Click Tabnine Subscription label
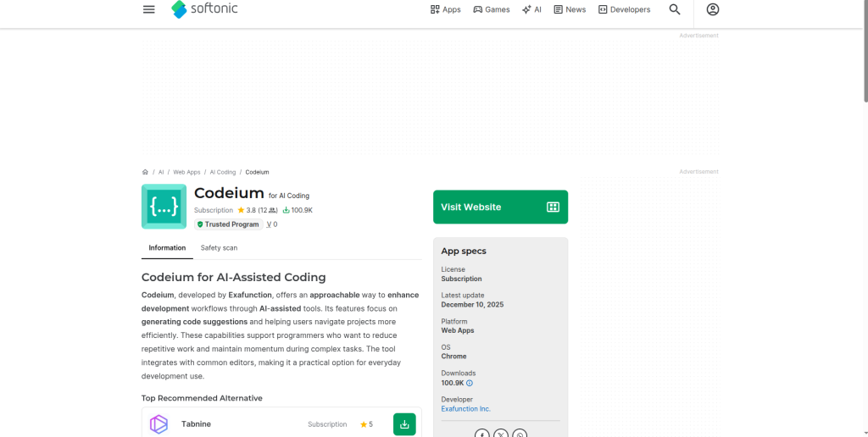Screen dimensions: 868x437 coord(327,424)
